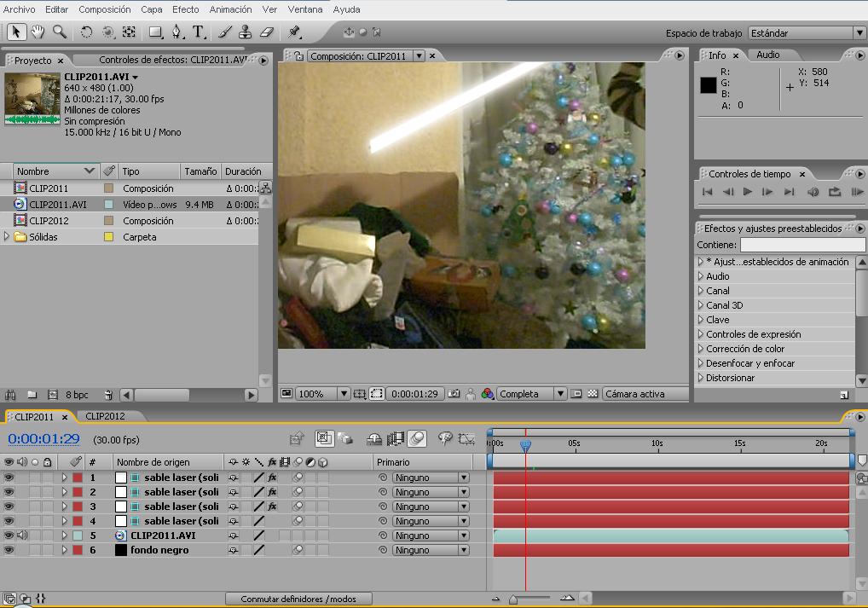Hide the CLIP2011.AVI layer video
Image resolution: width=868 pixels, height=608 pixels.
[x=9, y=536]
